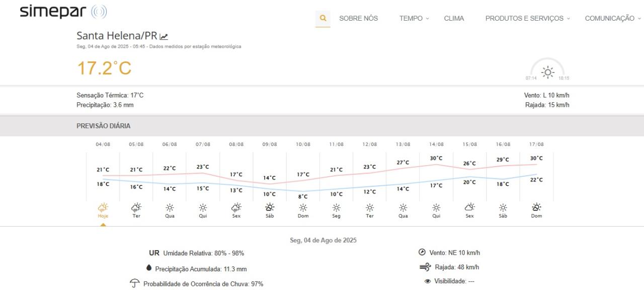This screenshot has width=644, height=290.
Task: Click the compass icon next to Vento
Action: click(x=422, y=252)
